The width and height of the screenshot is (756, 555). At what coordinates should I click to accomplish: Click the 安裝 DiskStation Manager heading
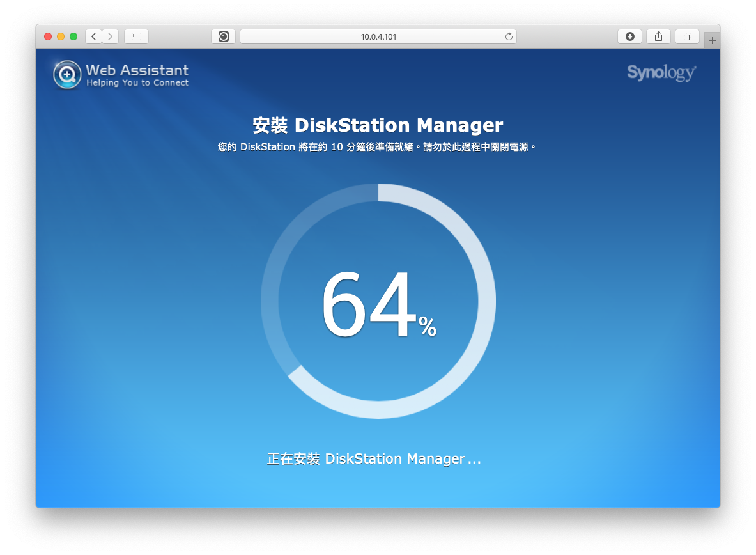(x=378, y=125)
